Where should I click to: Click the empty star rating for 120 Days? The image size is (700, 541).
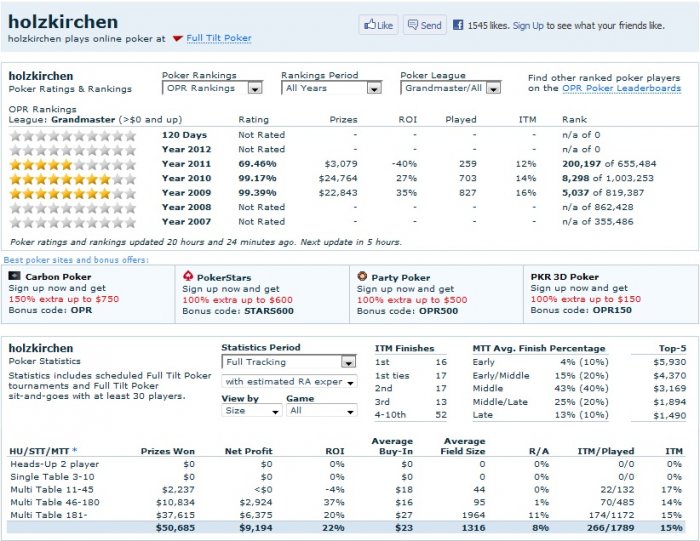[x=72, y=135]
